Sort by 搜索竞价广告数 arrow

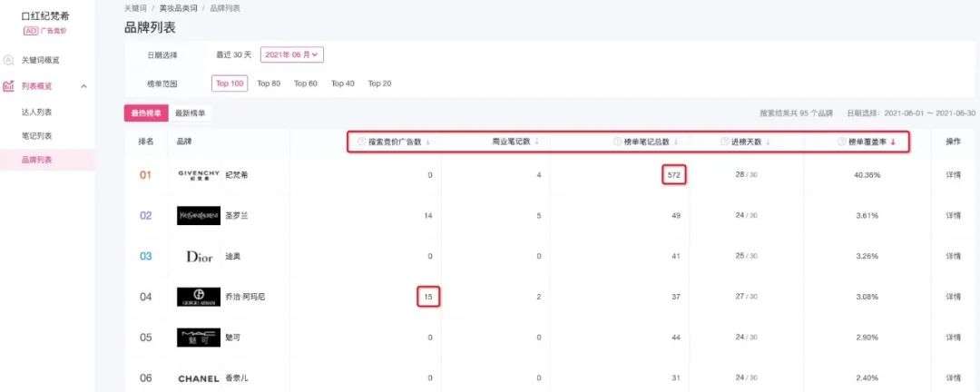click(428, 142)
